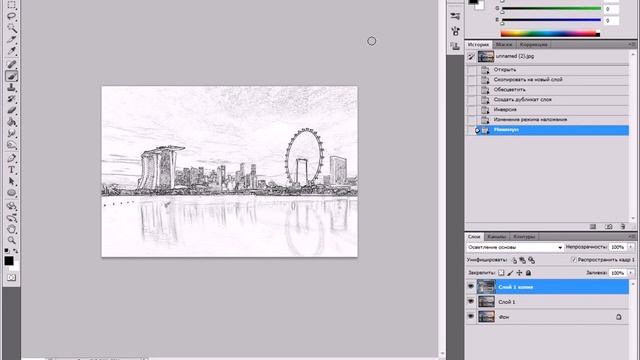The height and width of the screenshot is (360, 640).
Task: Click lock transparent pixels icon
Action: pyautogui.click(x=501, y=273)
